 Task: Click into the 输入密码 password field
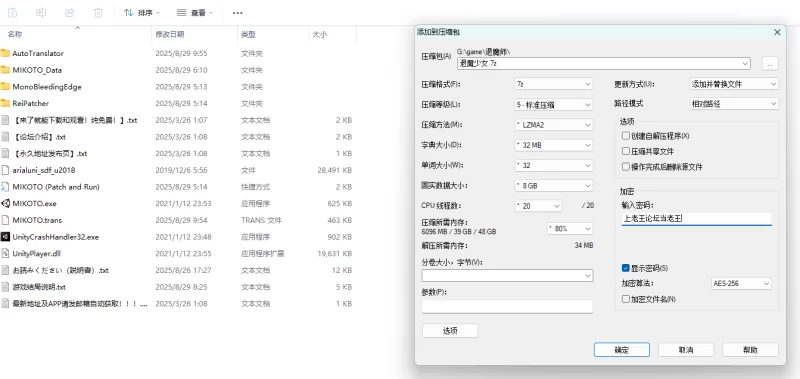coord(696,219)
